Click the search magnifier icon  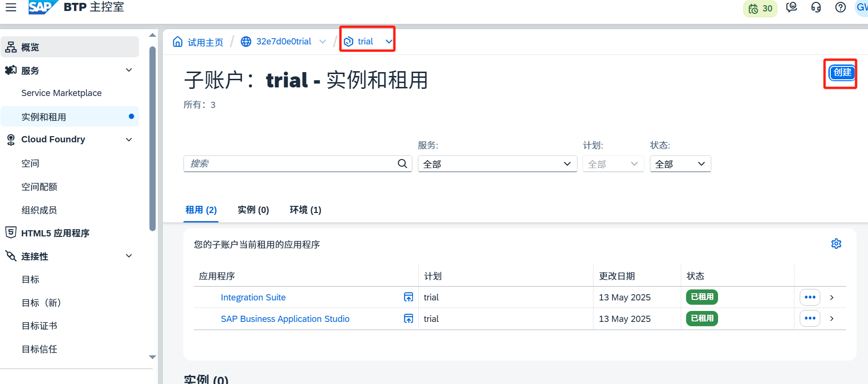coord(402,164)
